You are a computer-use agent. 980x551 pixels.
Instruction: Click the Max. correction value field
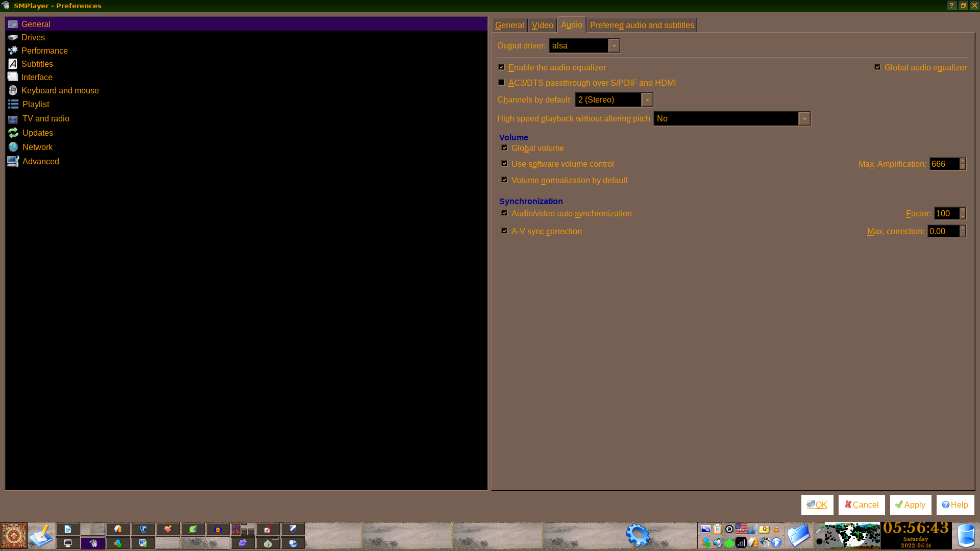[943, 231]
